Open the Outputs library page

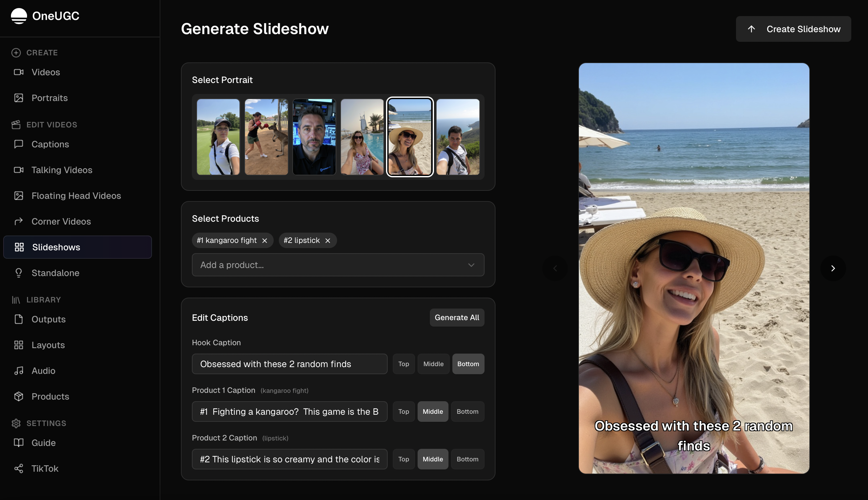(48, 319)
